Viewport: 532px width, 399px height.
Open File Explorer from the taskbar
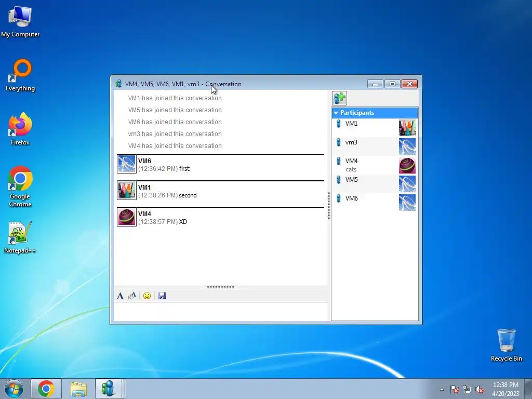pyautogui.click(x=78, y=389)
